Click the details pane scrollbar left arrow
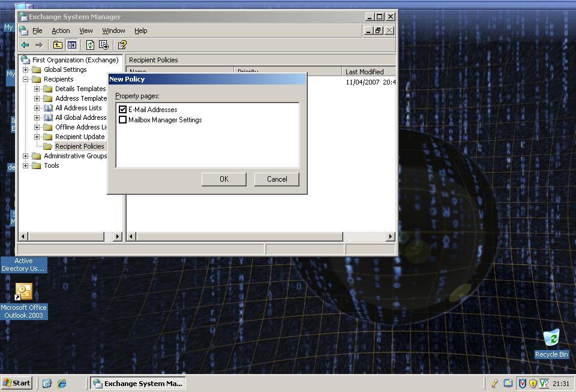Screen dimensions: 576x392 [131, 236]
